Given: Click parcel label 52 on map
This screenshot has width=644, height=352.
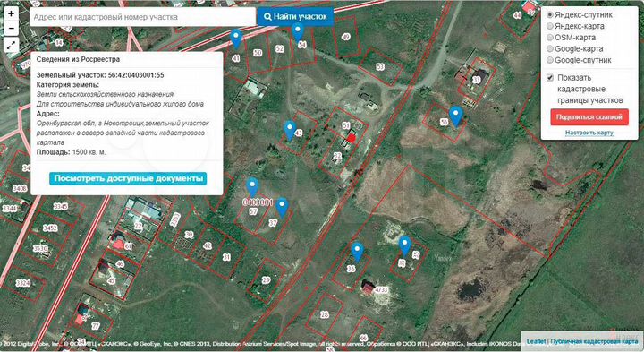Looking at the screenshot, I should pos(280,49).
